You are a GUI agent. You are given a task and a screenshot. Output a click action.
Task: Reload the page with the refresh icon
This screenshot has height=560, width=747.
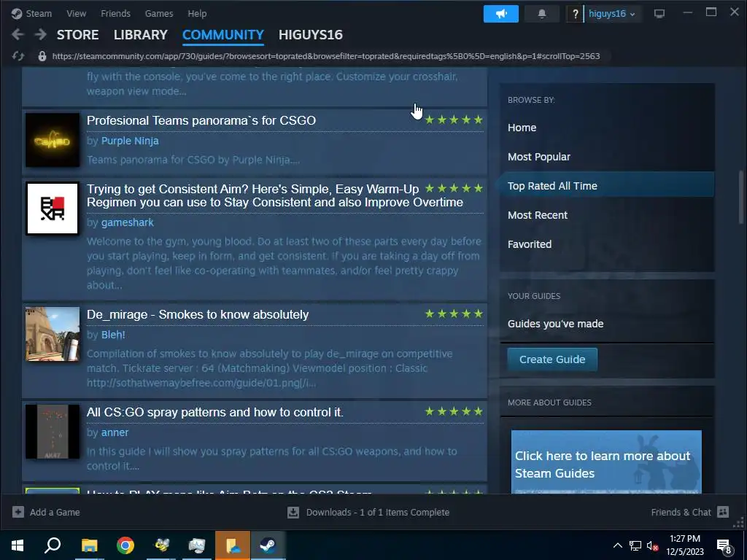[x=18, y=56]
